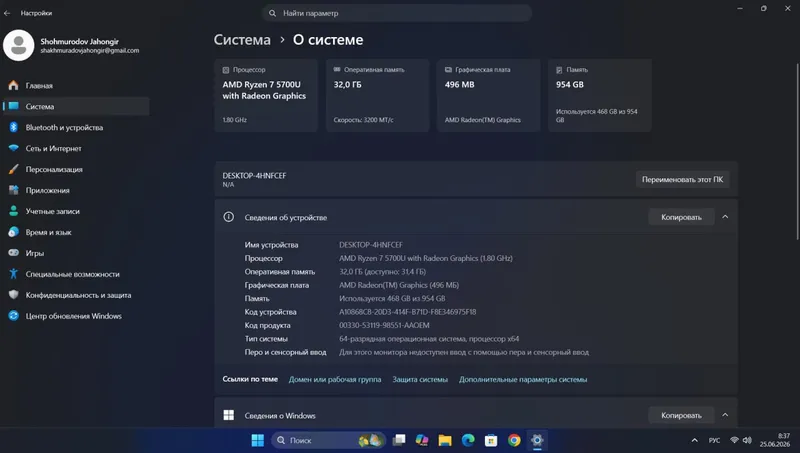
Task: Show hidden tray icons chevron
Action: coord(694,440)
